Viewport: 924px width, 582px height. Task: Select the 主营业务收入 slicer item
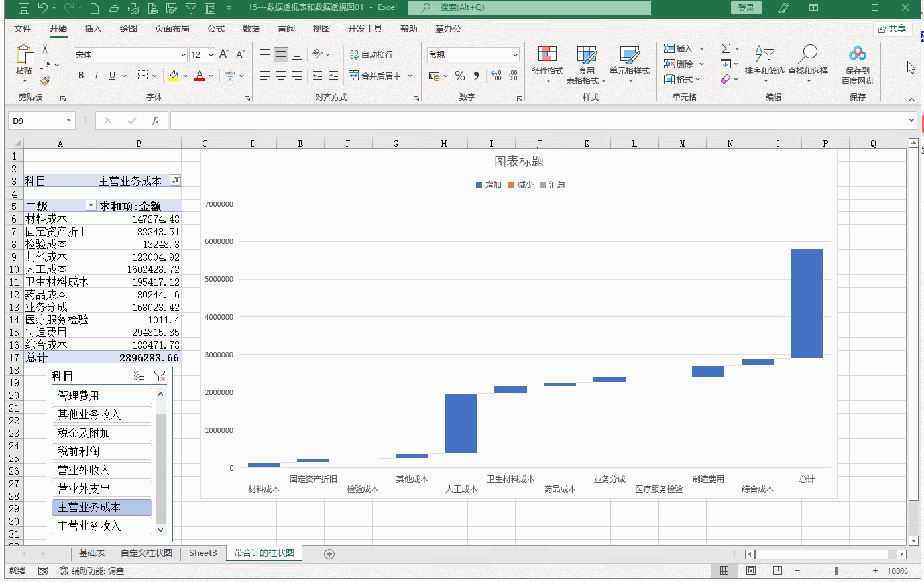(102, 526)
